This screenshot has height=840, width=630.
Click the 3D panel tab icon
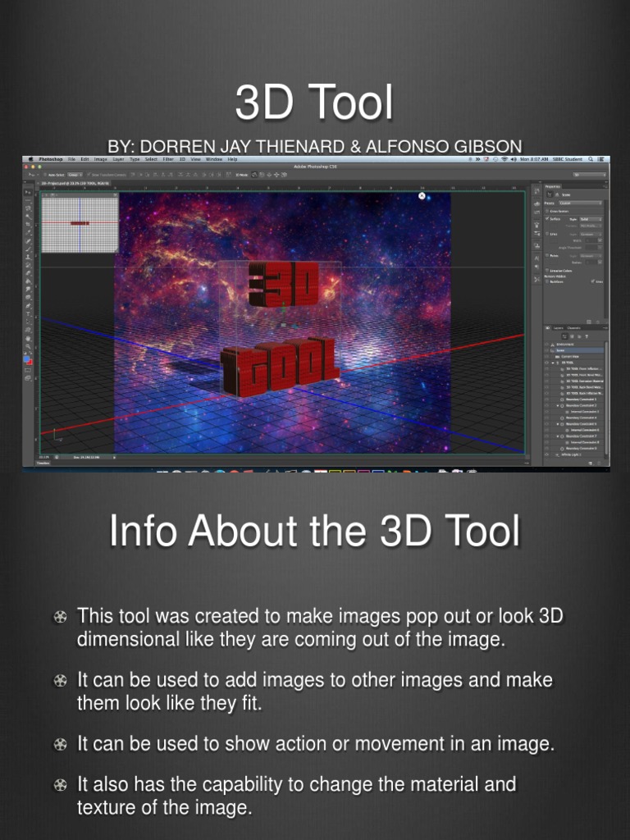click(547, 328)
